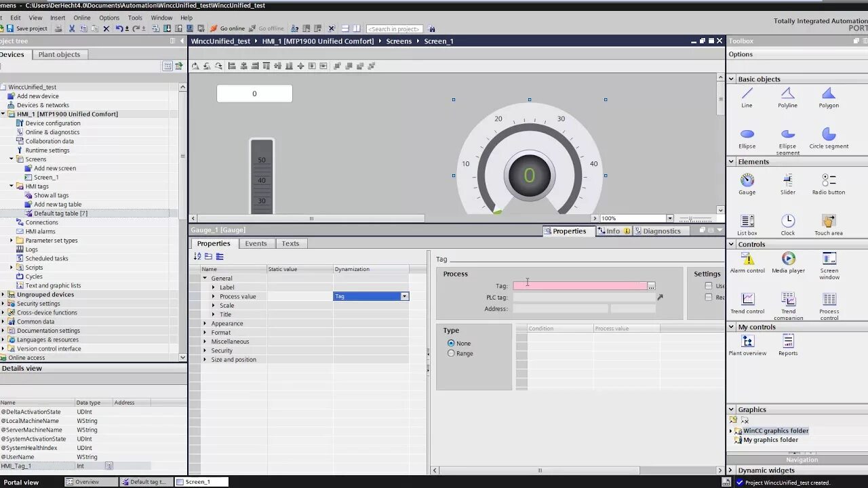Select the None type radio button
Image resolution: width=868 pixels, height=488 pixels.
[x=451, y=344]
